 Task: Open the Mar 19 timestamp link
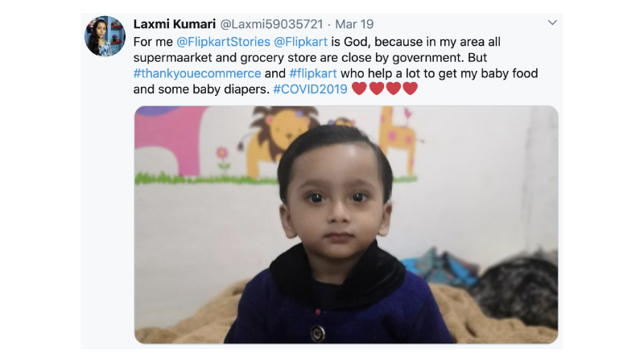(x=354, y=24)
